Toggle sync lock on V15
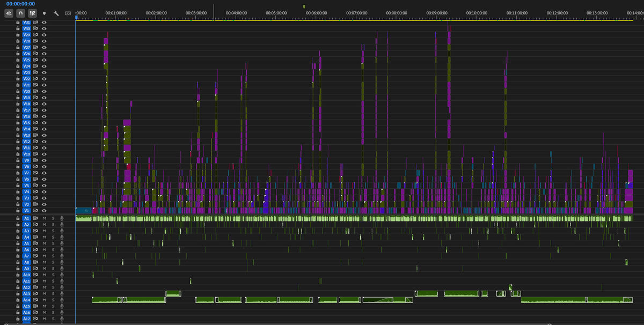 pyautogui.click(x=36, y=123)
